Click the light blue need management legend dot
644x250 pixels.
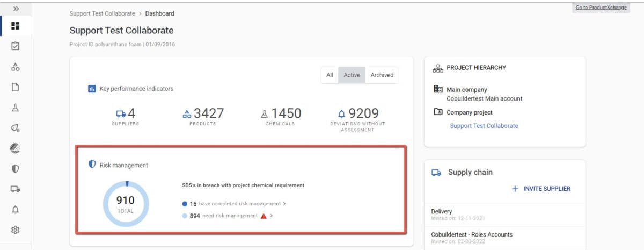pyautogui.click(x=185, y=216)
